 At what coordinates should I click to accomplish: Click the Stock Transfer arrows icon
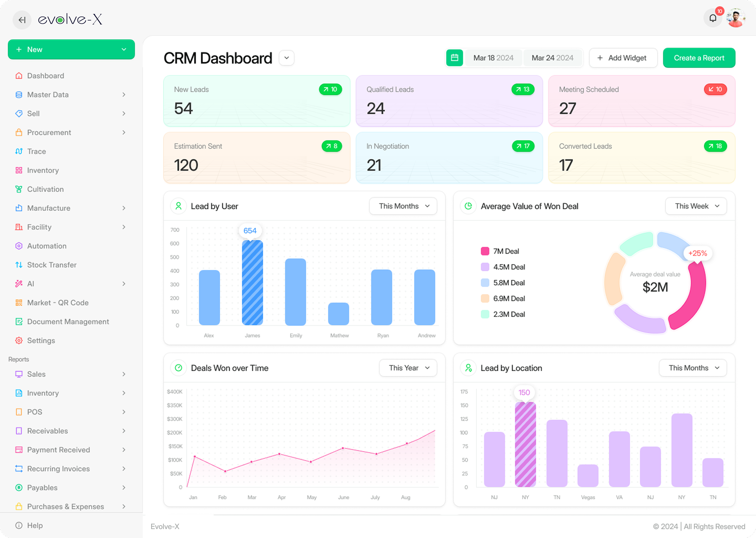pyautogui.click(x=19, y=265)
